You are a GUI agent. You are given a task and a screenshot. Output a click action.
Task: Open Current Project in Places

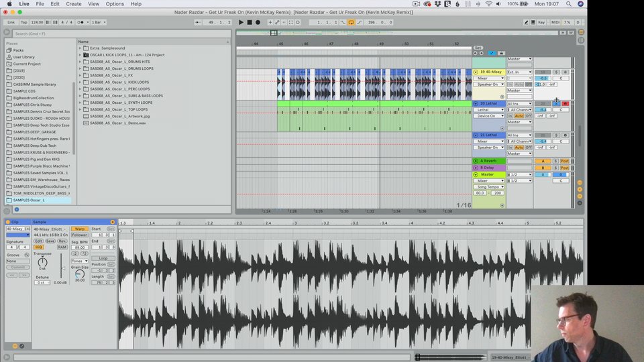coord(27,64)
